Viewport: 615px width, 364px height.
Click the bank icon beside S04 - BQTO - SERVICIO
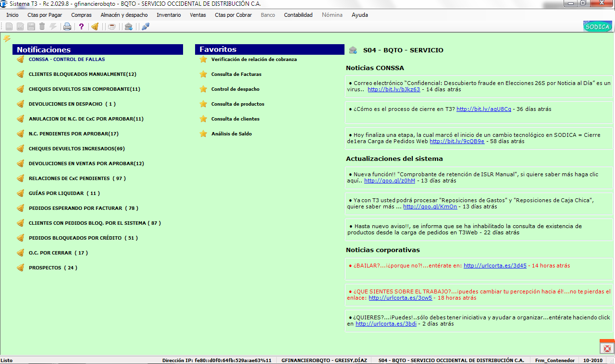(353, 50)
